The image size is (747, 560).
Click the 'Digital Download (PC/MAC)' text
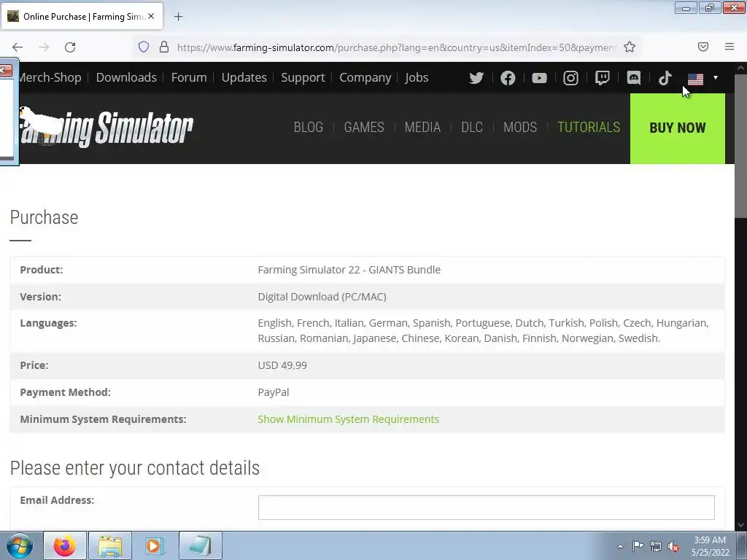point(322,297)
